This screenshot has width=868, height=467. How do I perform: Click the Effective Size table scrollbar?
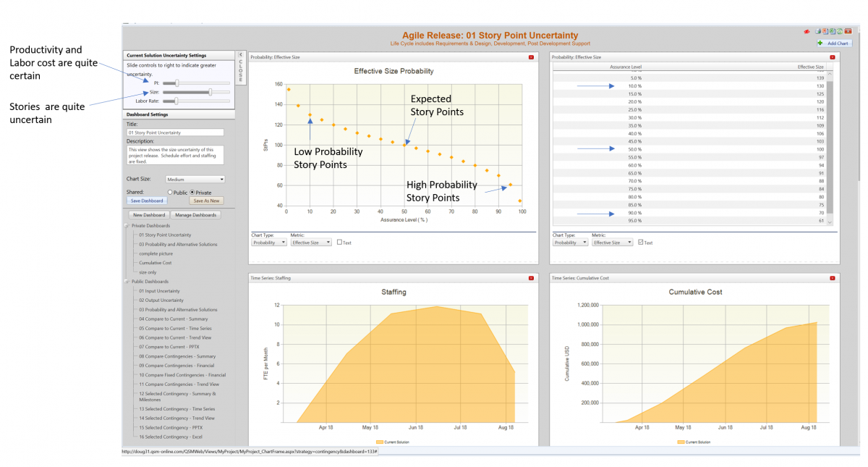click(x=830, y=148)
